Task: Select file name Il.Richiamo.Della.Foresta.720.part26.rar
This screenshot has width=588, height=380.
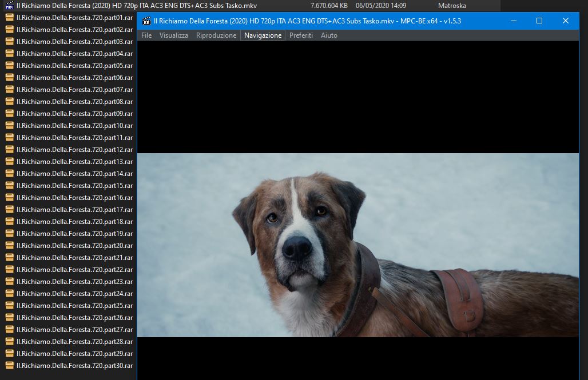Action: click(74, 317)
